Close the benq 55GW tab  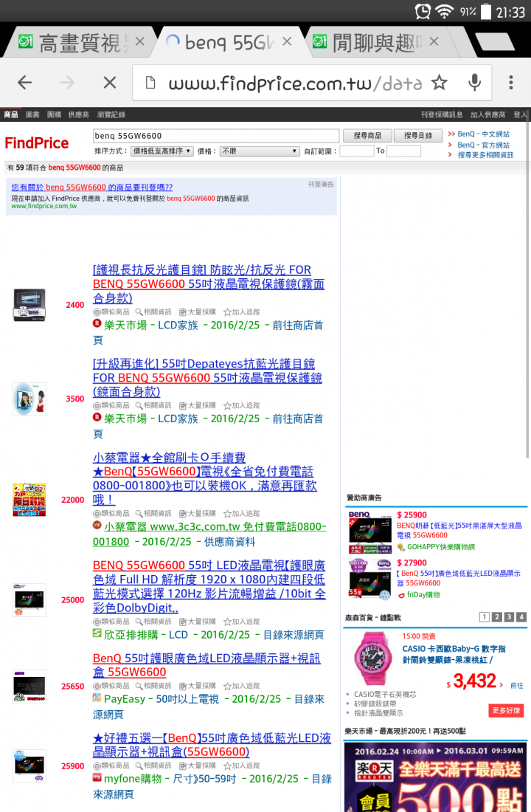[x=287, y=42]
